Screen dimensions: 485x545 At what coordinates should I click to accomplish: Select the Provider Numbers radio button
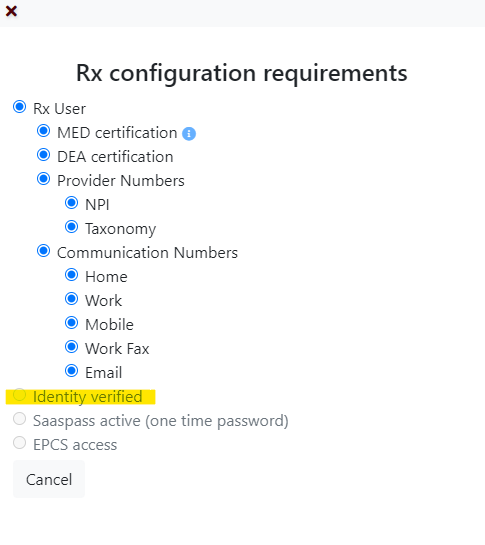43,179
